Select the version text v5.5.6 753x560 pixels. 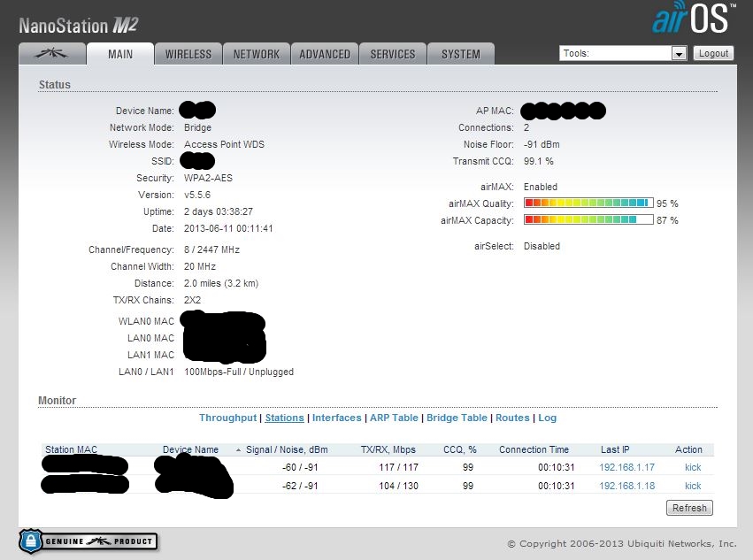tap(197, 195)
